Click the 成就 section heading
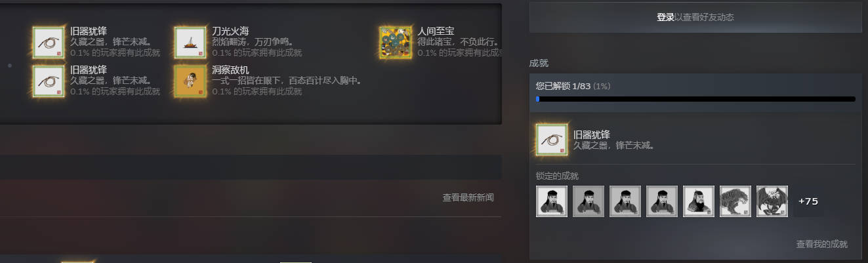Screen dimensions: 868x263 click(539, 64)
